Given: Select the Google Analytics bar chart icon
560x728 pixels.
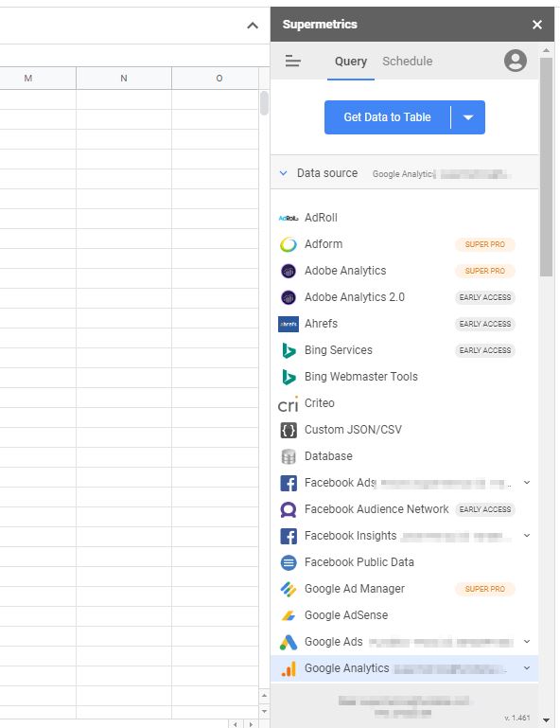Looking at the screenshot, I should pos(289,669).
